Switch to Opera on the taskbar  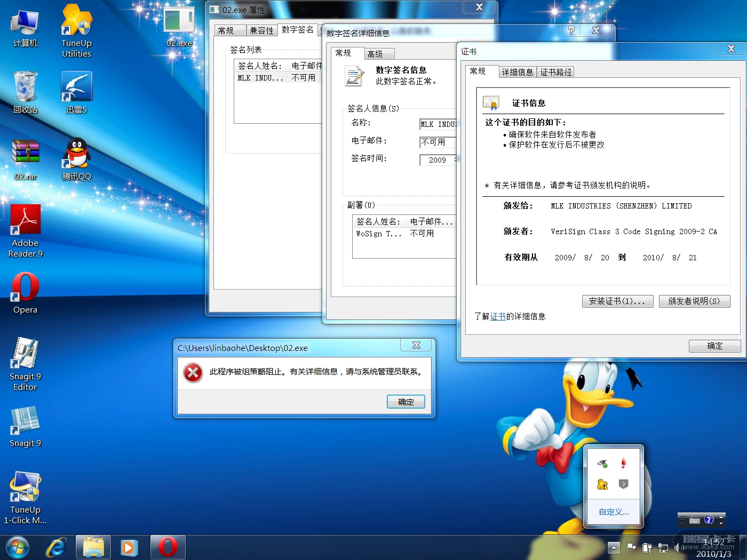point(168,548)
